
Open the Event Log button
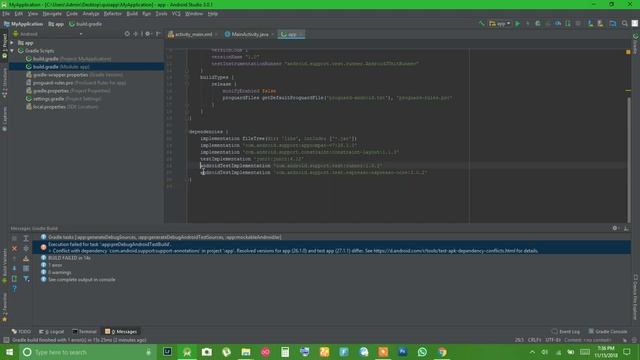tap(565, 331)
